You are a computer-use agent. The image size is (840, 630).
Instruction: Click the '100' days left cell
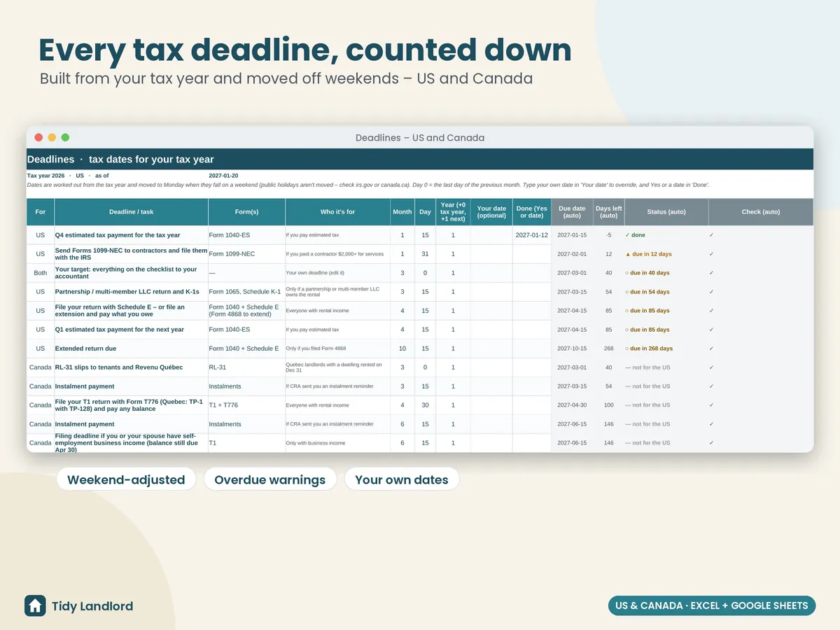608,405
